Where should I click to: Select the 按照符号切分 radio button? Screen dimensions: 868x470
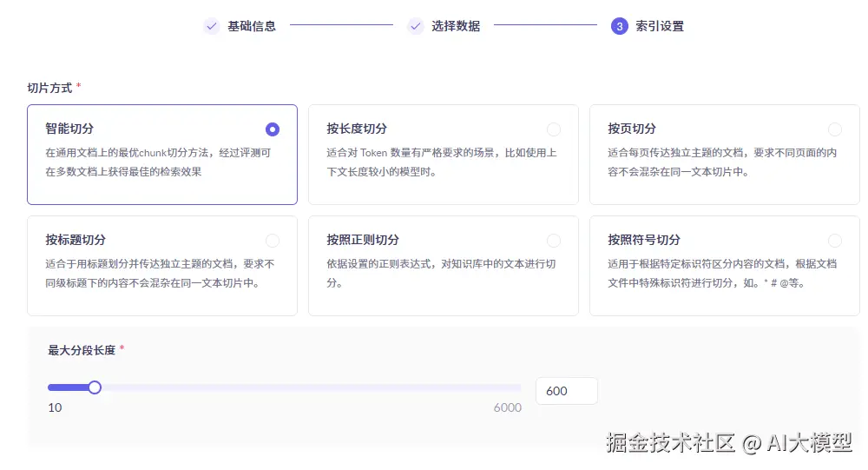(835, 241)
